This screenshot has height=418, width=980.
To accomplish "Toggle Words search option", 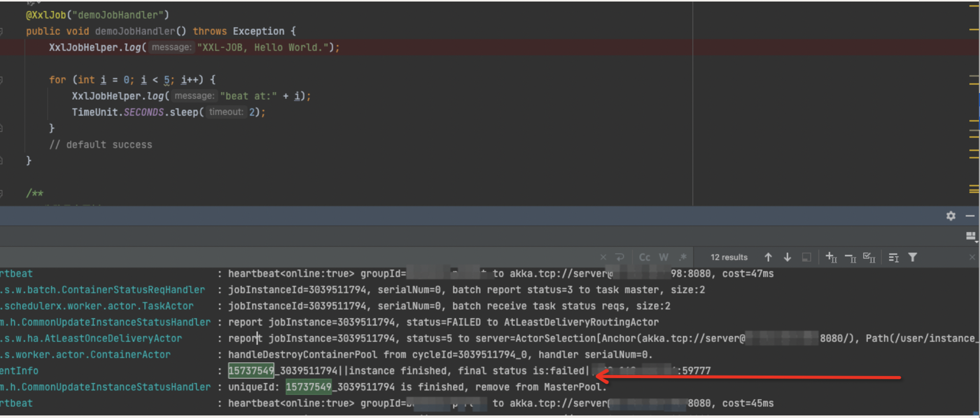I will click(664, 258).
